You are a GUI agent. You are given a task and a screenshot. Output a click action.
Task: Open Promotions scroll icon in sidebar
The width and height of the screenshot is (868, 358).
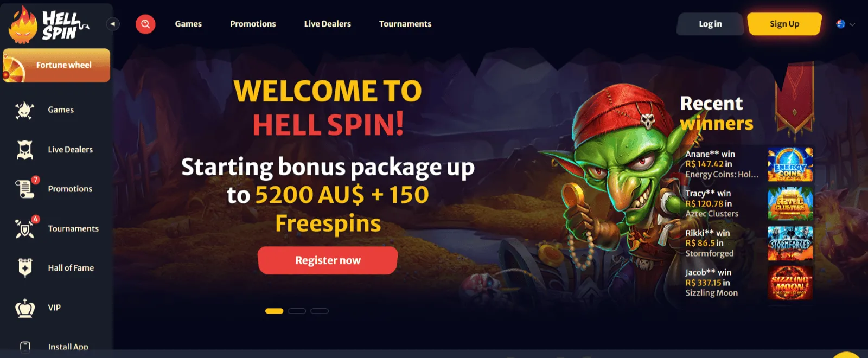pyautogui.click(x=25, y=188)
